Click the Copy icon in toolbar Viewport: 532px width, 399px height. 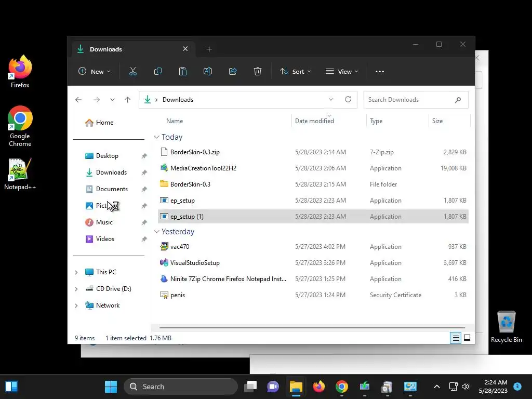(x=158, y=72)
